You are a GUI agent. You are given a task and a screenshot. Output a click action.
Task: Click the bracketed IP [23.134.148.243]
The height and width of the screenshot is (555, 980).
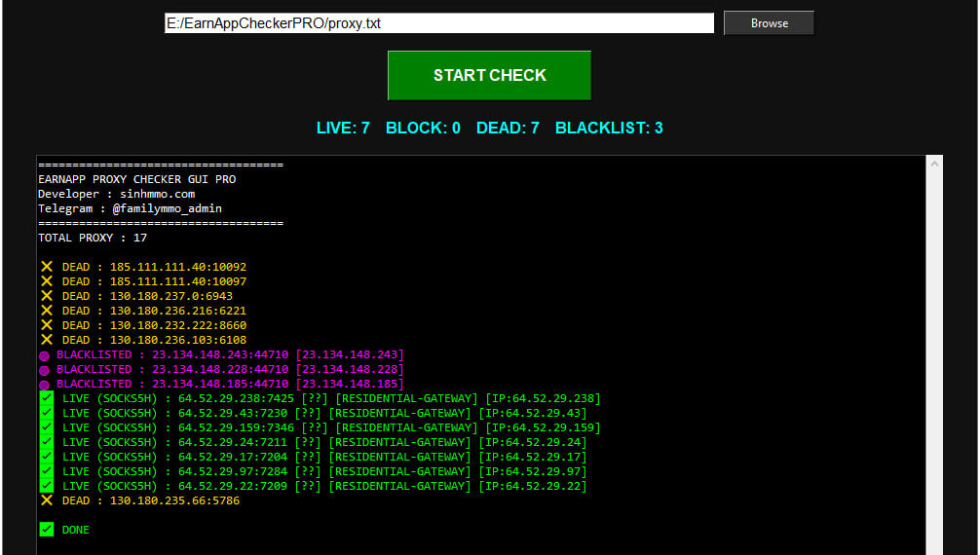(x=350, y=354)
